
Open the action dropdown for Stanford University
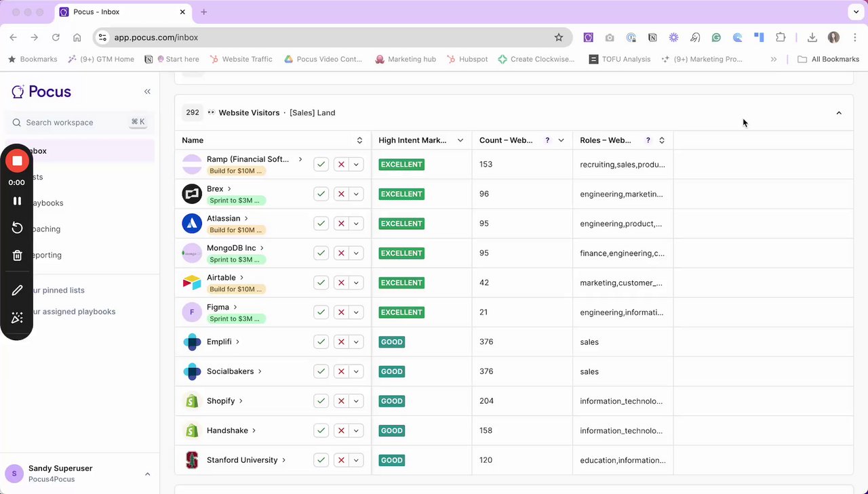[x=356, y=460]
